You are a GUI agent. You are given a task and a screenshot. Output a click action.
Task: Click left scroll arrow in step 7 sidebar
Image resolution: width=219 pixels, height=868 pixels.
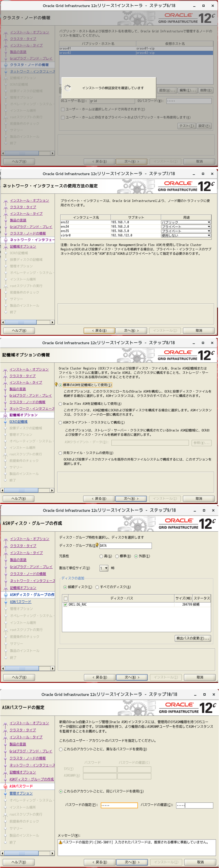coord(3,322)
